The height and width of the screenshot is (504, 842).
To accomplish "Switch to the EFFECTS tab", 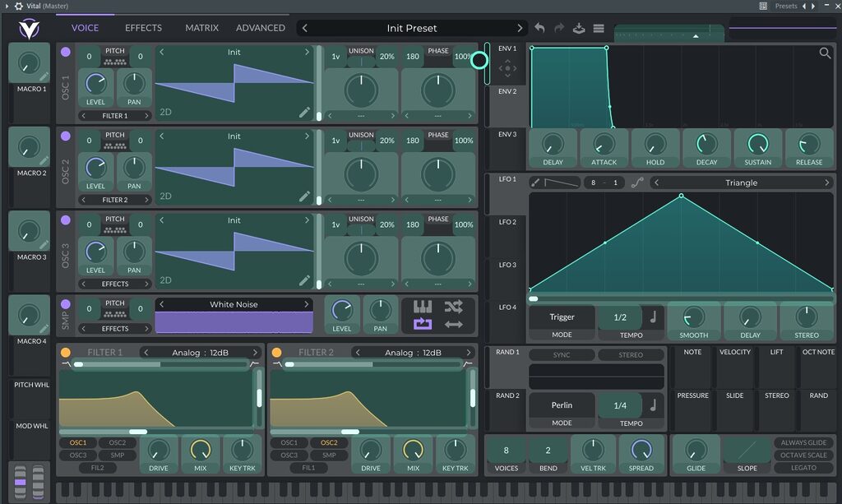I will pyautogui.click(x=143, y=28).
